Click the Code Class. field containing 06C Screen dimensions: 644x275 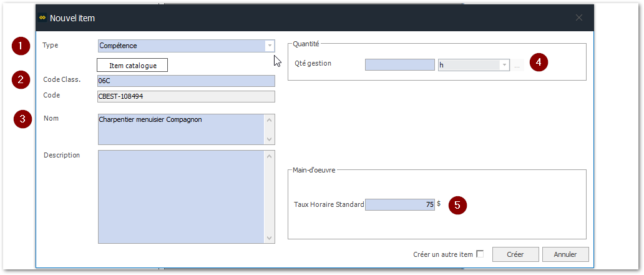tap(186, 81)
